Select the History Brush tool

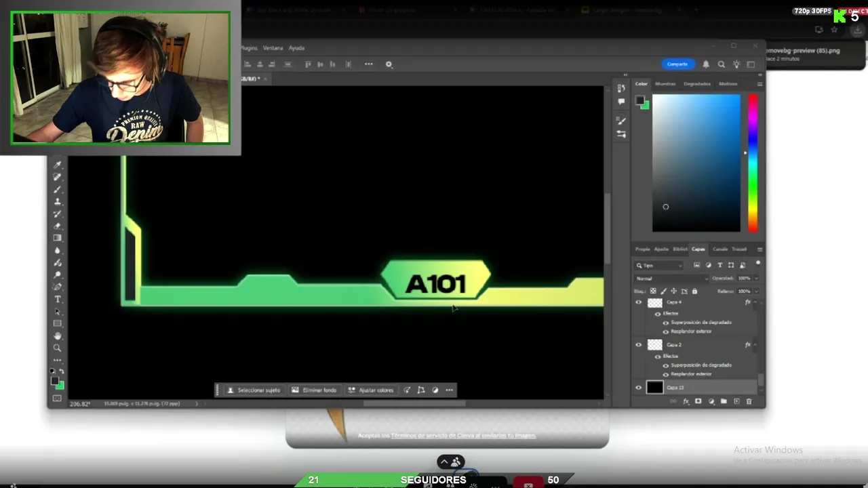pyautogui.click(x=58, y=213)
